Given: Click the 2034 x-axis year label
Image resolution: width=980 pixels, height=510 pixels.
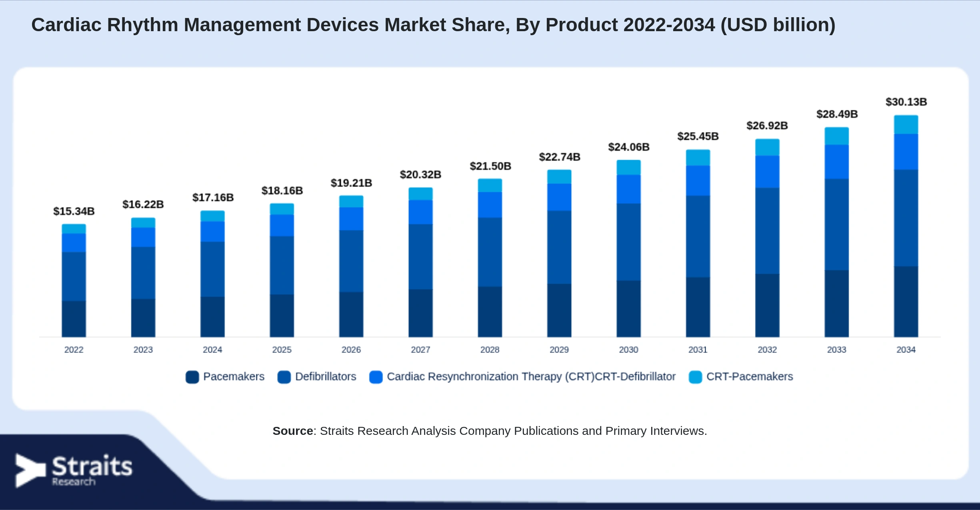Looking at the screenshot, I should click(906, 350).
